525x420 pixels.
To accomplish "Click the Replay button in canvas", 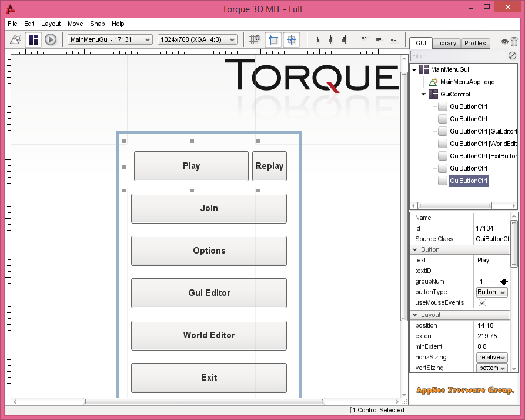I will pyautogui.click(x=269, y=166).
